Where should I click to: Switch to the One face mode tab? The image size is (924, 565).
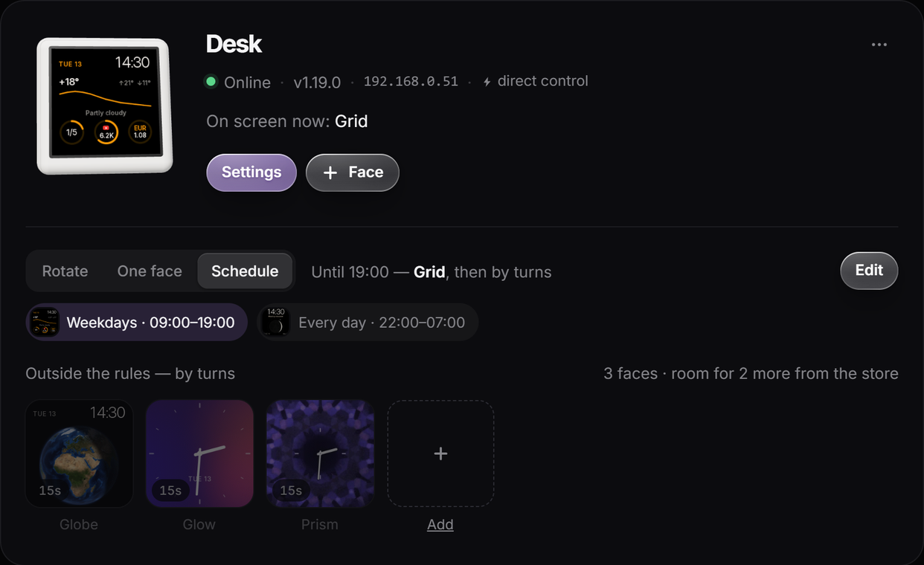pyautogui.click(x=150, y=271)
